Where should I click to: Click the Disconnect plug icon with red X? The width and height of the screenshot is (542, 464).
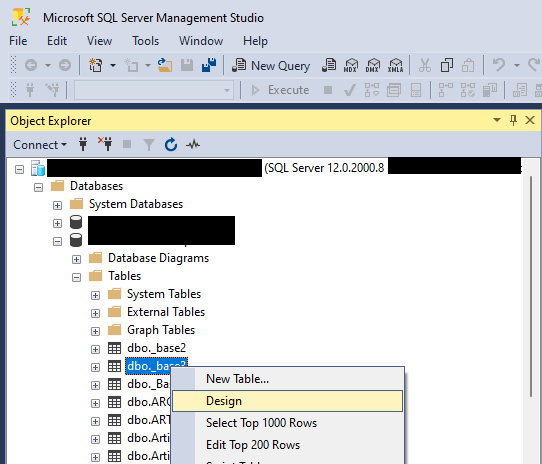(x=105, y=144)
